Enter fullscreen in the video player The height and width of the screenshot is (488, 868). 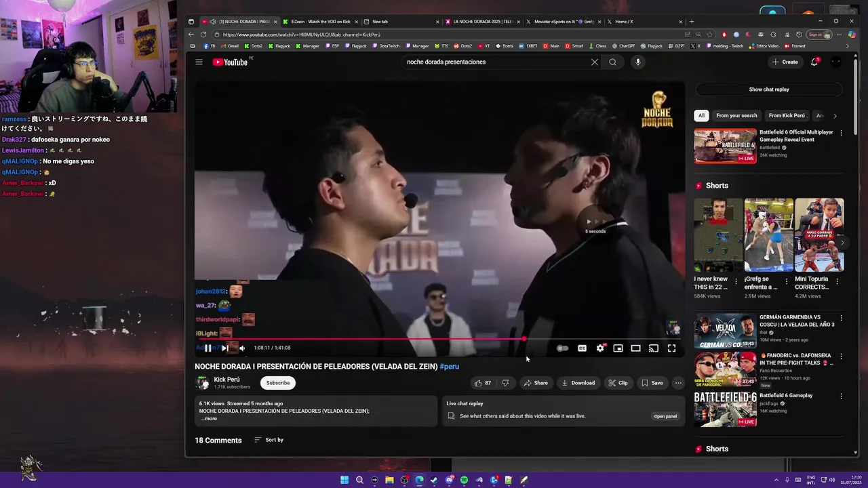[x=671, y=348]
